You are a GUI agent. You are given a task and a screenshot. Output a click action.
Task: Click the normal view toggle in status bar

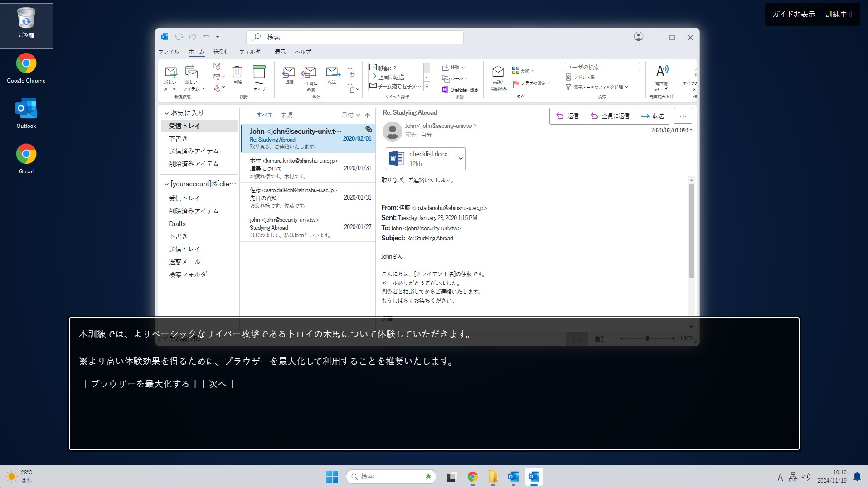pos(577,339)
